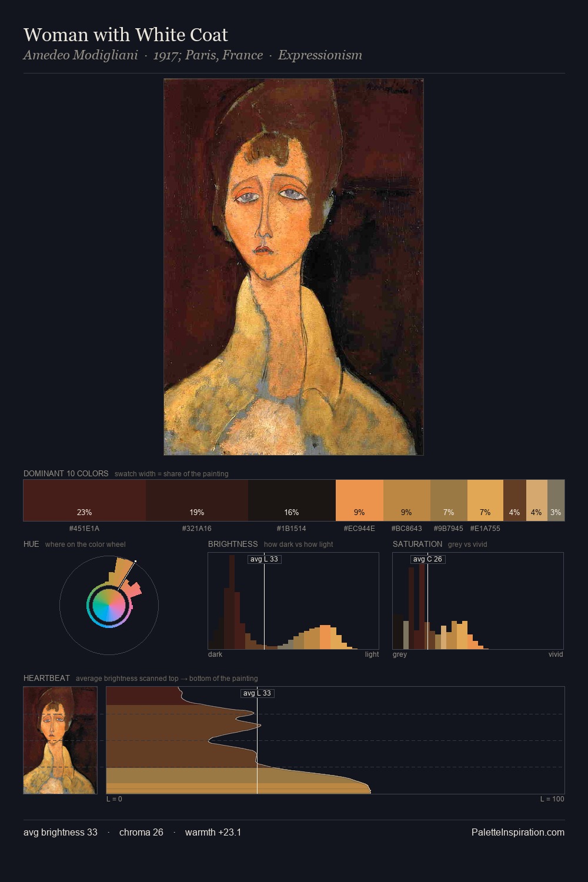Select the dark brown 4% swatch
The height and width of the screenshot is (882, 588).
(514, 500)
